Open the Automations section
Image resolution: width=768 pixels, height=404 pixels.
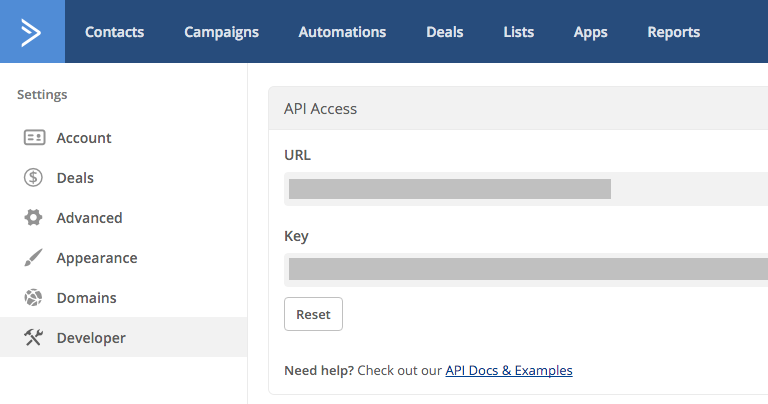[342, 32]
